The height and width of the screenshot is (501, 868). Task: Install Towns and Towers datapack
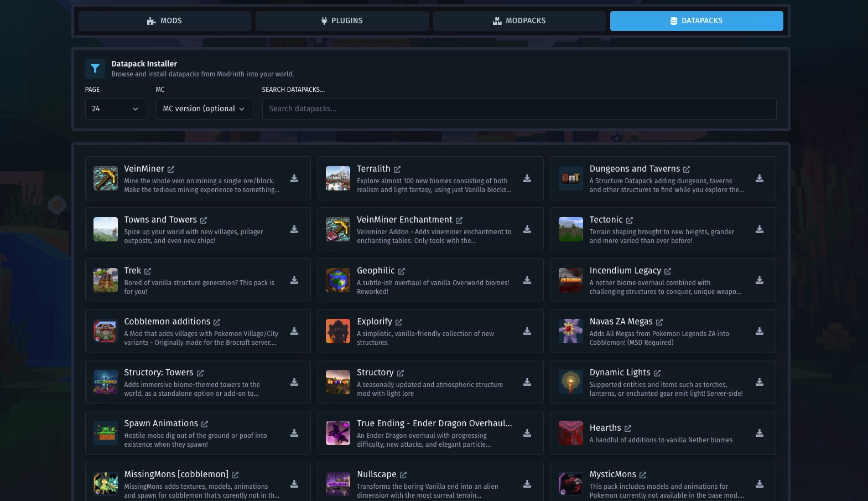click(x=294, y=229)
